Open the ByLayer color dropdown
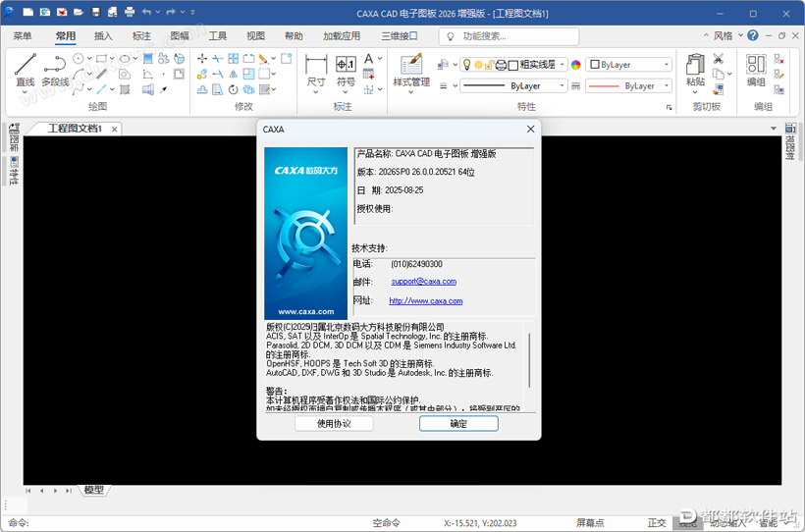 [628, 64]
